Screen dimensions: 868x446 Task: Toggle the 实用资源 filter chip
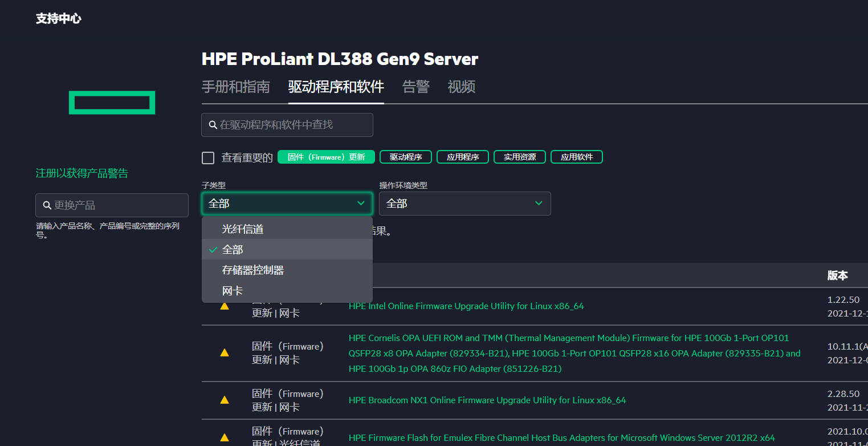click(520, 157)
